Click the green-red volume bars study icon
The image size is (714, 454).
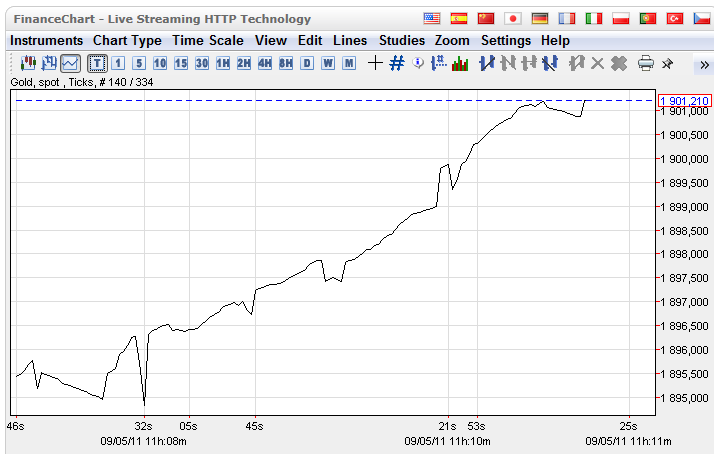point(460,63)
